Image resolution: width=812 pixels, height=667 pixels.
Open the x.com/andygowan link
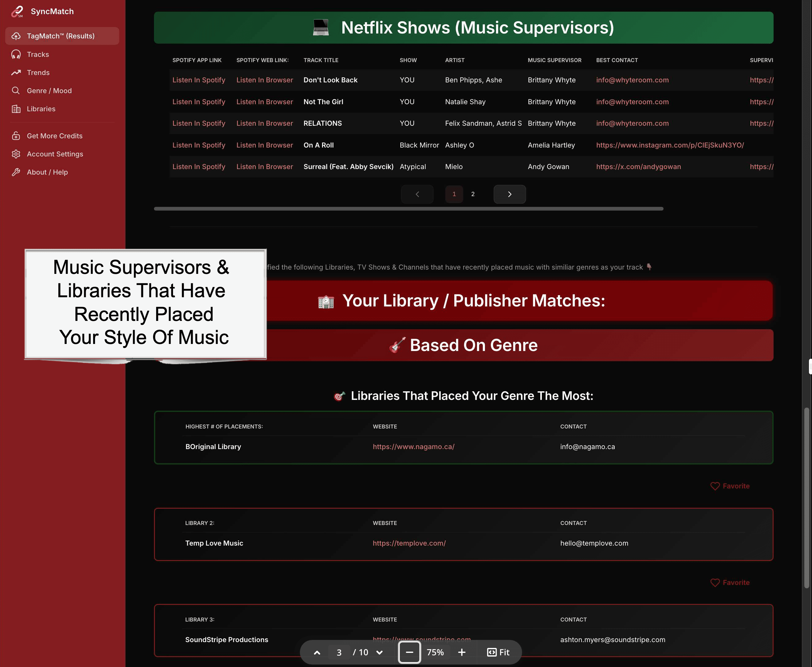point(638,167)
